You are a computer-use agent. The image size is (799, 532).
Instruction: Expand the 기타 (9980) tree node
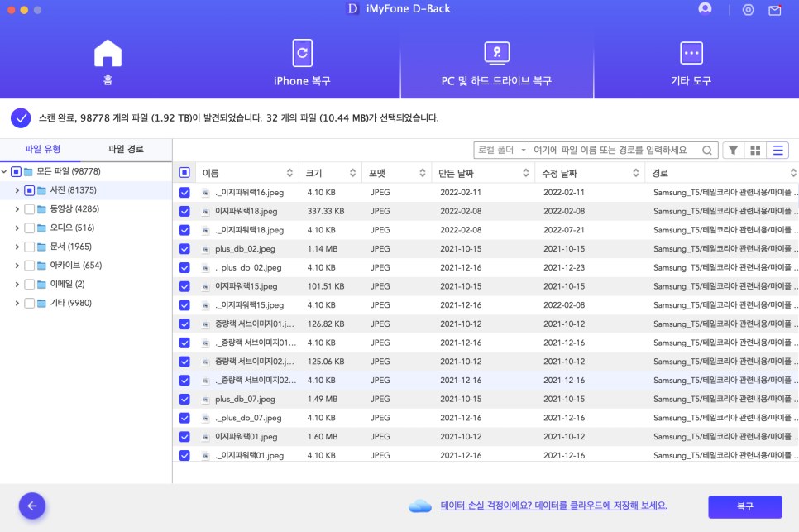tap(17, 303)
